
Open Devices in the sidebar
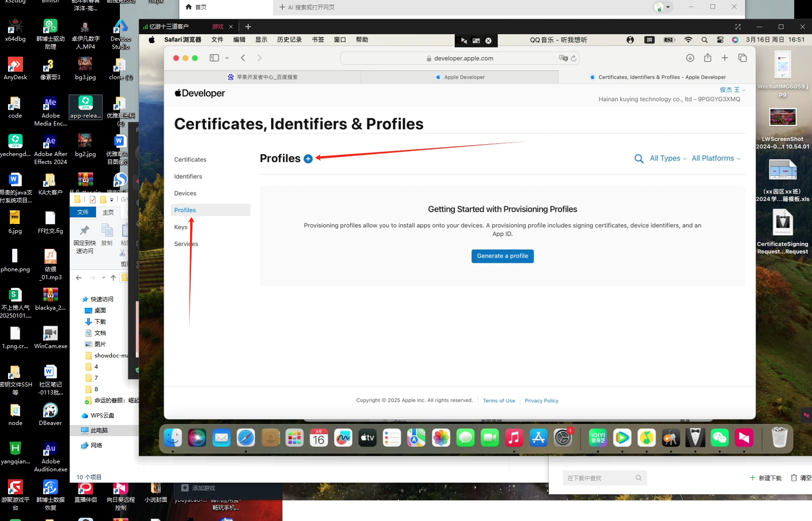(185, 193)
